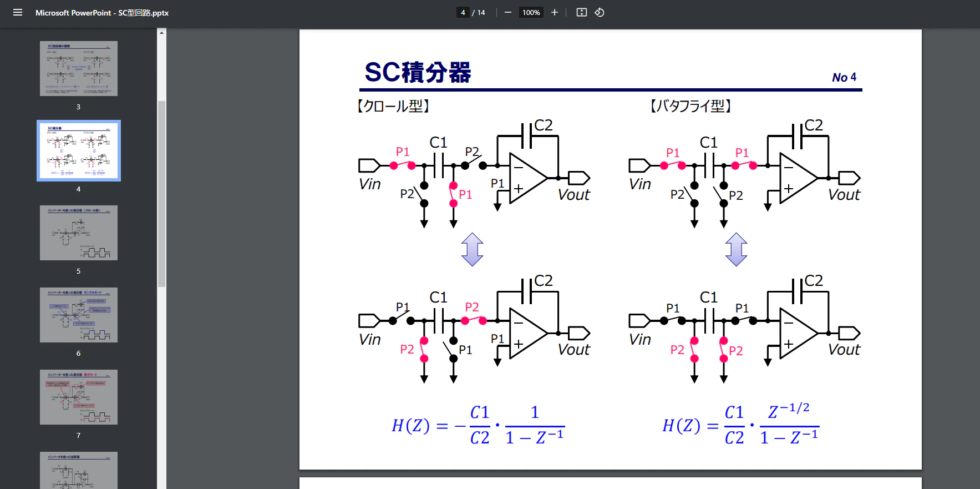Click the thumbnail sidebar scrollbar handle

pos(161,194)
